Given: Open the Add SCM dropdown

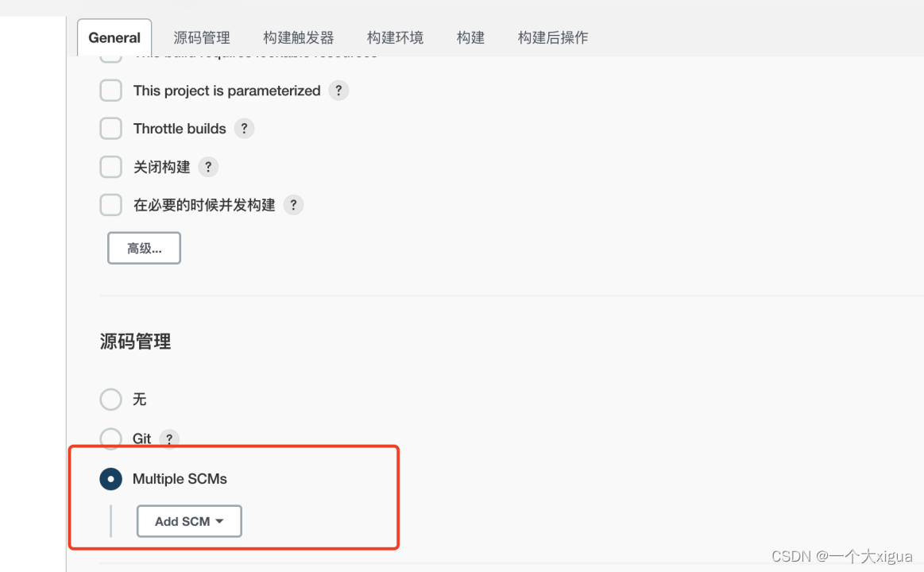Looking at the screenshot, I should 189,521.
